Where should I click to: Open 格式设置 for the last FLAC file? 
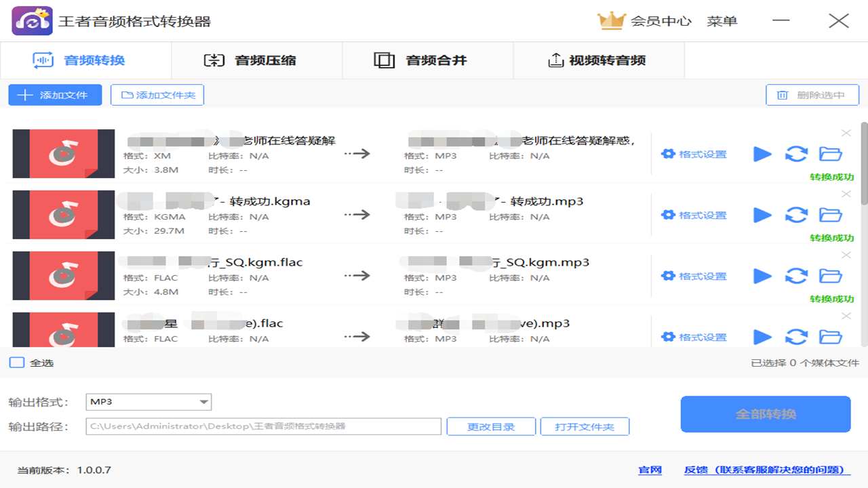[x=694, y=337]
